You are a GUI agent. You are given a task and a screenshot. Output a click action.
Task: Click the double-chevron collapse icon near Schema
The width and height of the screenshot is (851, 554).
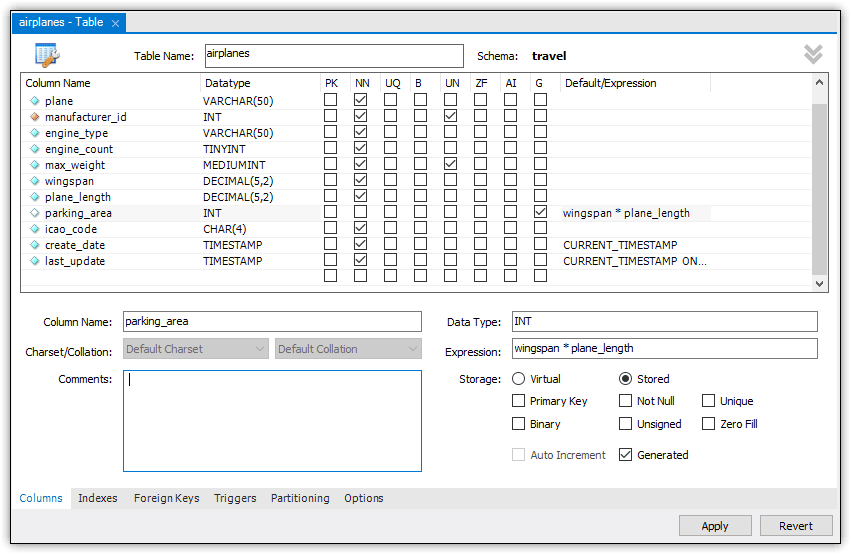pos(813,55)
